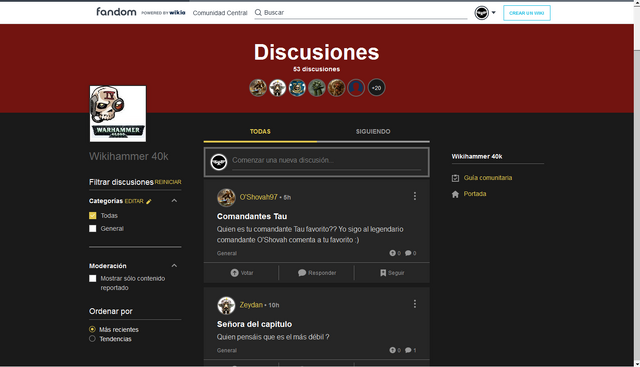Open O'Shovah97's avatar on Comandantes Tau post
This screenshot has height=367, width=640.
[x=226, y=198]
